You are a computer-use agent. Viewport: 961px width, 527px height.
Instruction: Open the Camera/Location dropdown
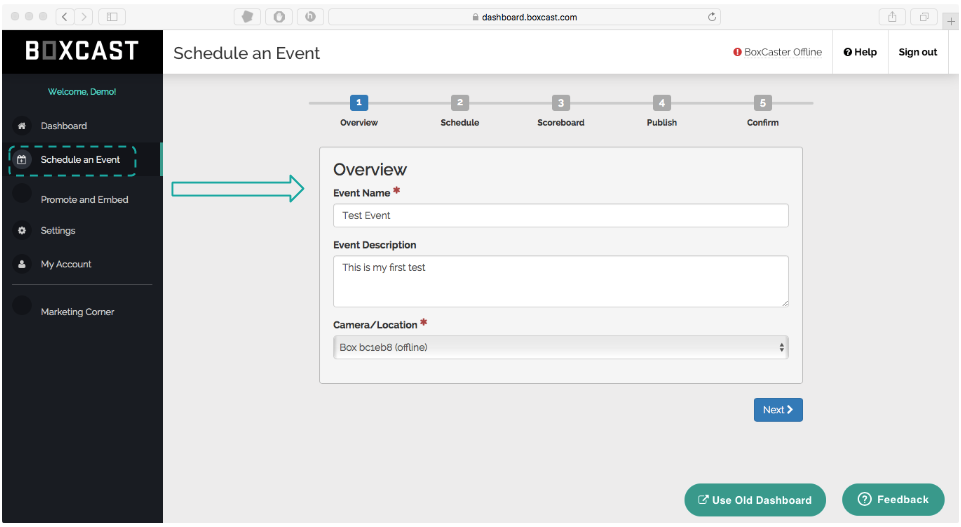click(560, 347)
